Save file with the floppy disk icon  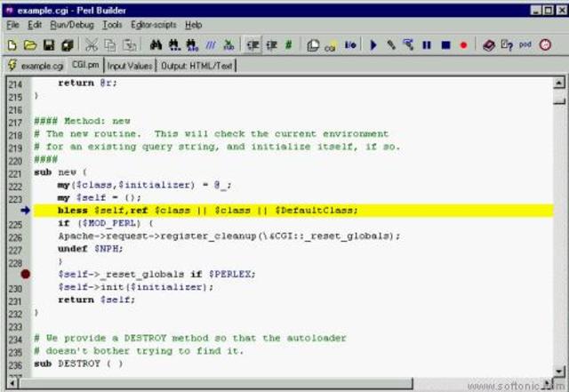49,45
